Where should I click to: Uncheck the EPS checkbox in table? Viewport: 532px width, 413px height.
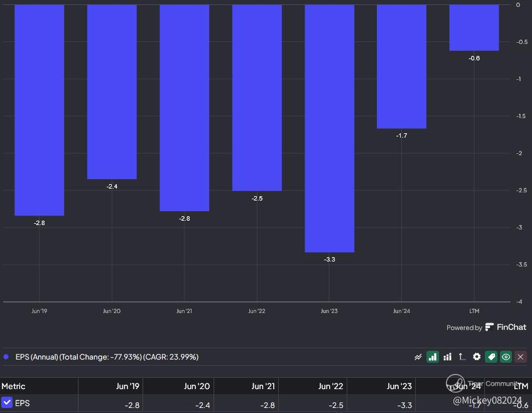point(7,402)
